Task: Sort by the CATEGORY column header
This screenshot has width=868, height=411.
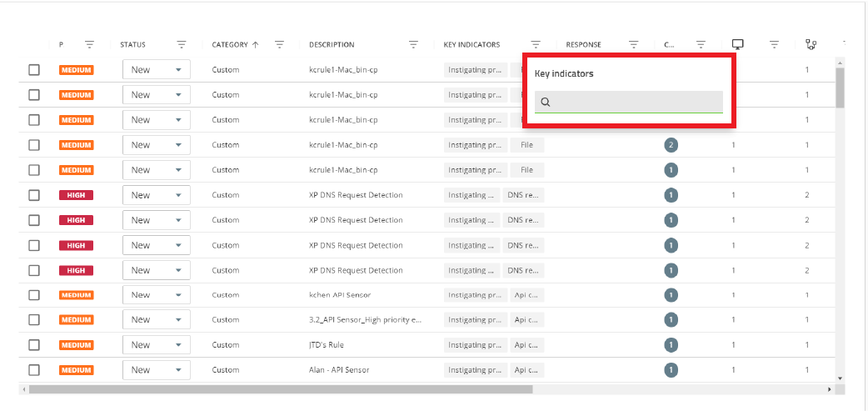Action: 230,45
